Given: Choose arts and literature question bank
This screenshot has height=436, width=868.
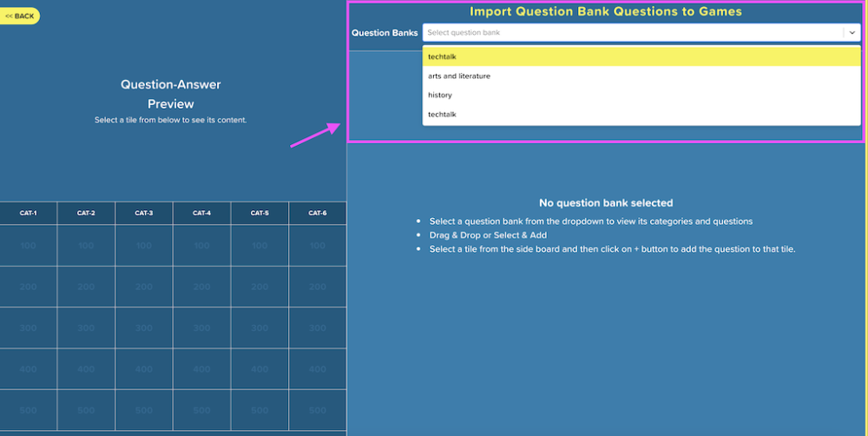Looking at the screenshot, I should [641, 76].
